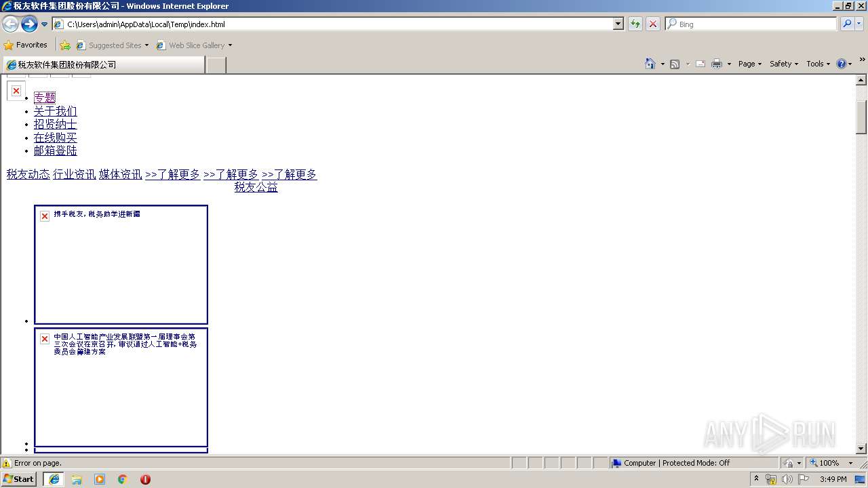Click the Add to Favorites Bar icon
The height and width of the screenshot is (488, 868).
point(65,45)
